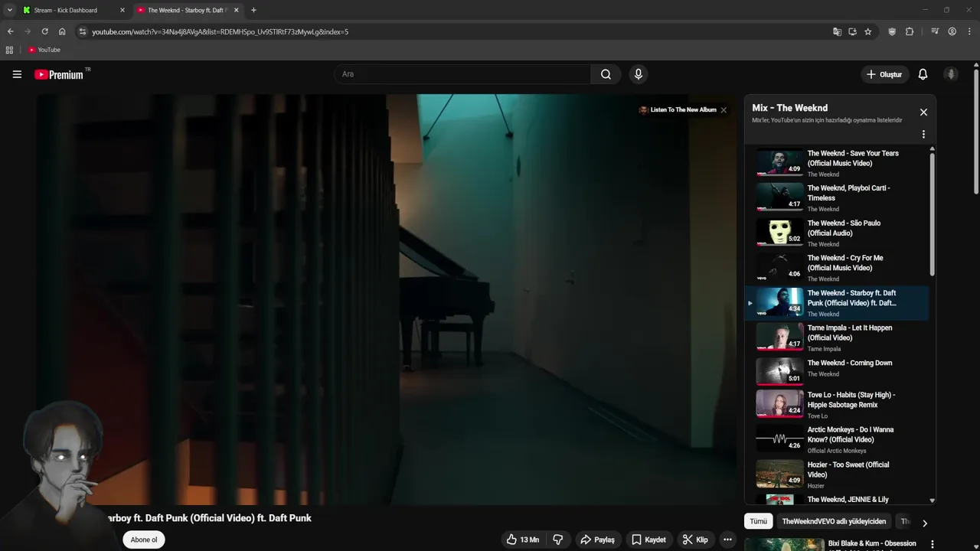The image size is (980, 551).
Task: Select the currently playing Starboy playlist item
Action: [837, 302]
